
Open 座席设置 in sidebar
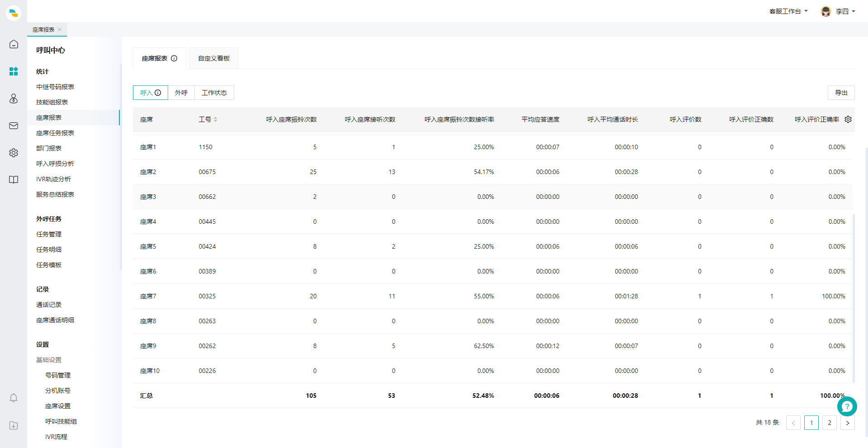(x=58, y=406)
